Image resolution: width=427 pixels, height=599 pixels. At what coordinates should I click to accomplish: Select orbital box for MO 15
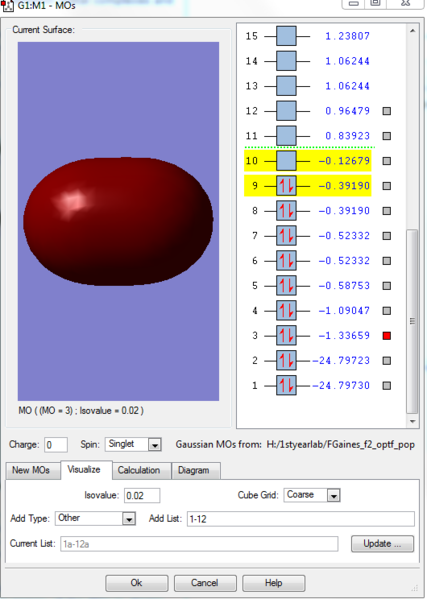[286, 36]
